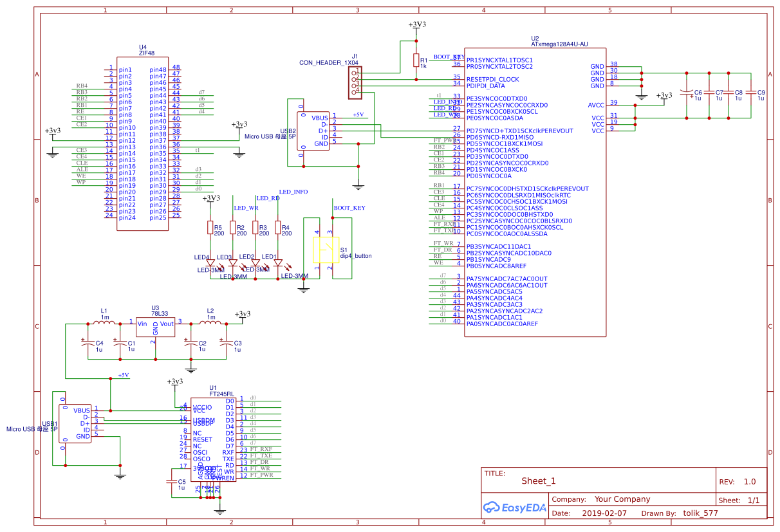Select the ground symbol under USB1

[119, 476]
